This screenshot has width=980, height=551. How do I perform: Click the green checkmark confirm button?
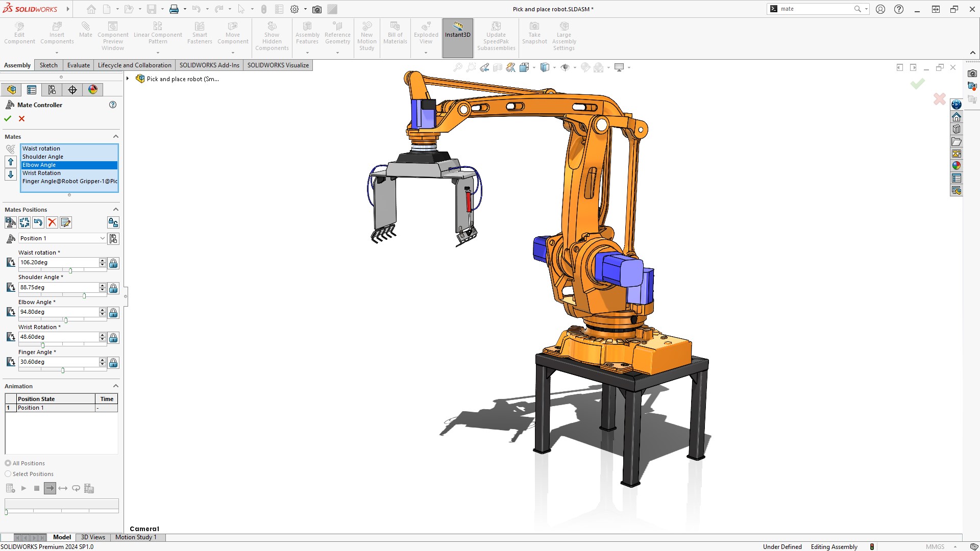[8, 118]
